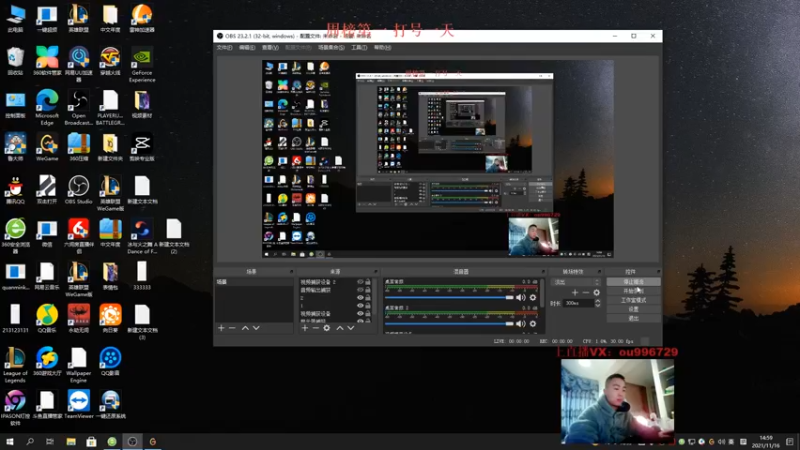Toggle visibility of 视频捕获设备 source
The image size is (800, 450).
coord(360,313)
